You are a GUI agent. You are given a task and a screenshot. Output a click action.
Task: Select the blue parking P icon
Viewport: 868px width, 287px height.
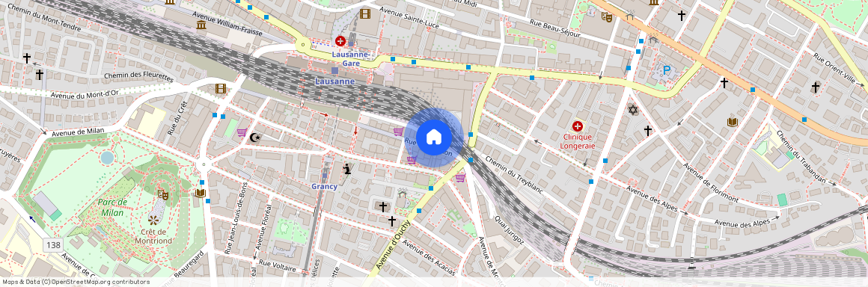point(667,70)
